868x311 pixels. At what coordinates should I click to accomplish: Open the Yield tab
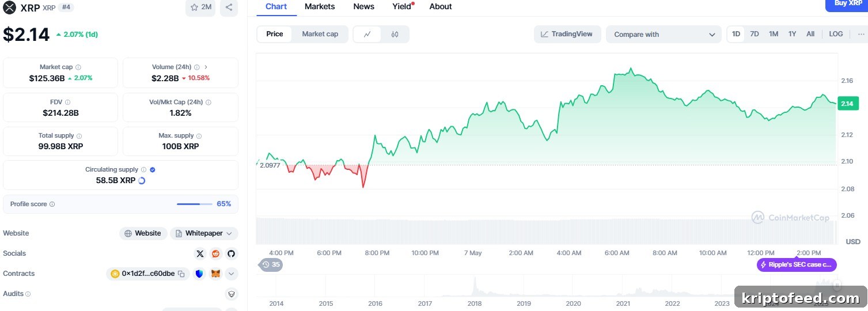click(x=402, y=6)
